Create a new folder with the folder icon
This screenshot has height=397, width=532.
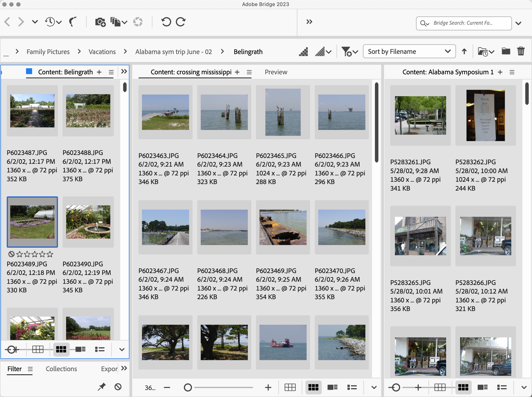coord(506,51)
